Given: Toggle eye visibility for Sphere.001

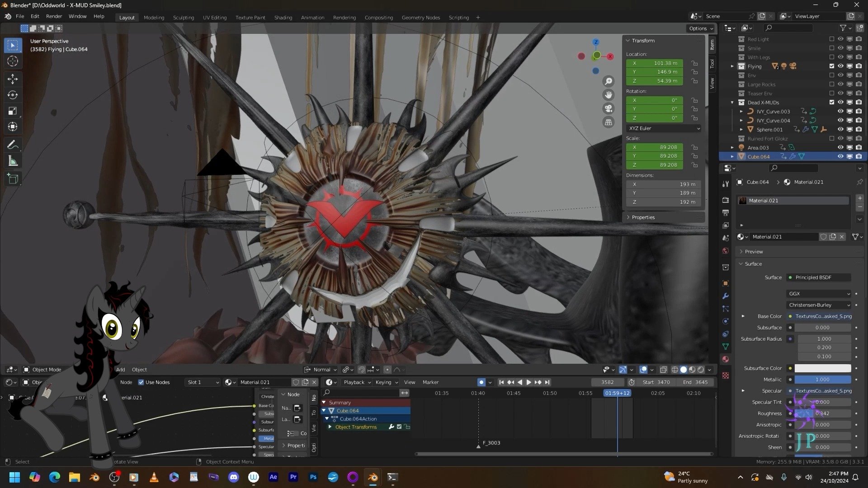Looking at the screenshot, I should (840, 129).
